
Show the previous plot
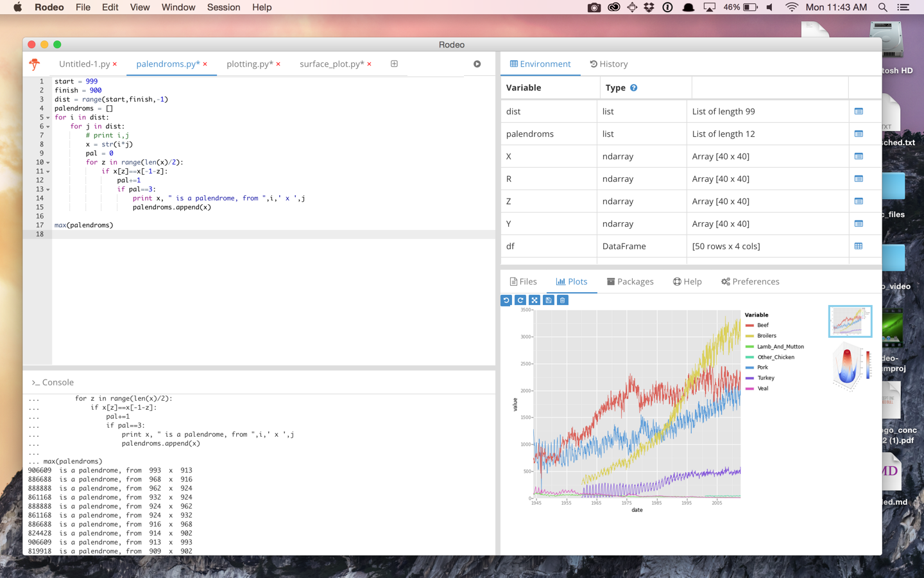click(506, 300)
